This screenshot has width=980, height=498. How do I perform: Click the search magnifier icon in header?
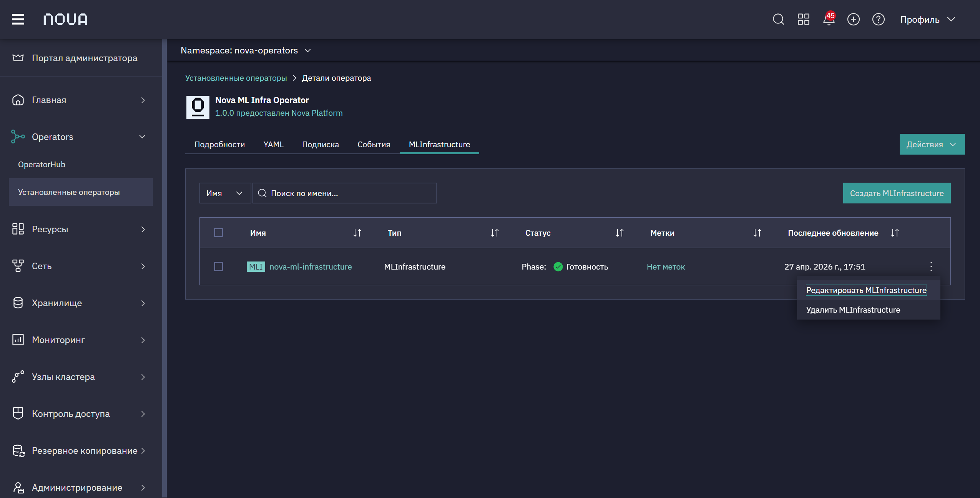click(778, 19)
